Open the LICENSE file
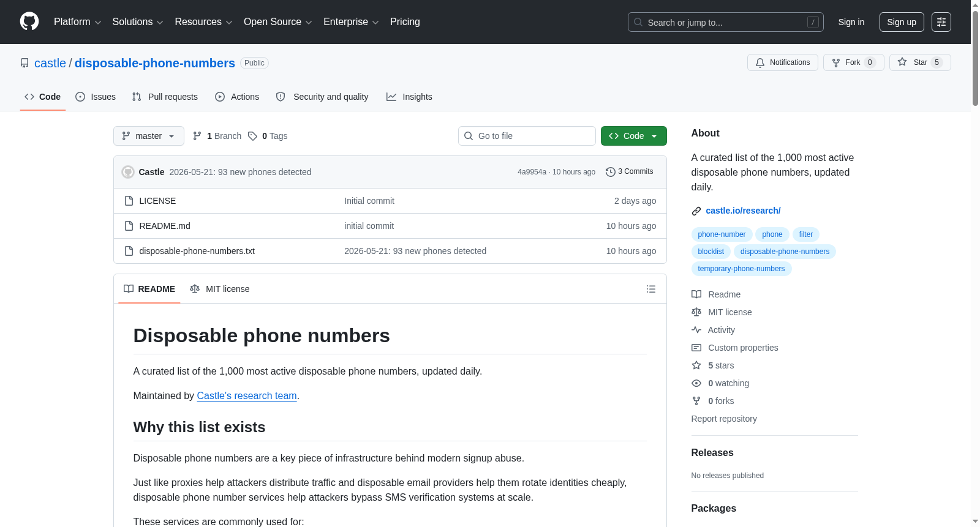Image resolution: width=980 pixels, height=527 pixels. pyautogui.click(x=157, y=201)
